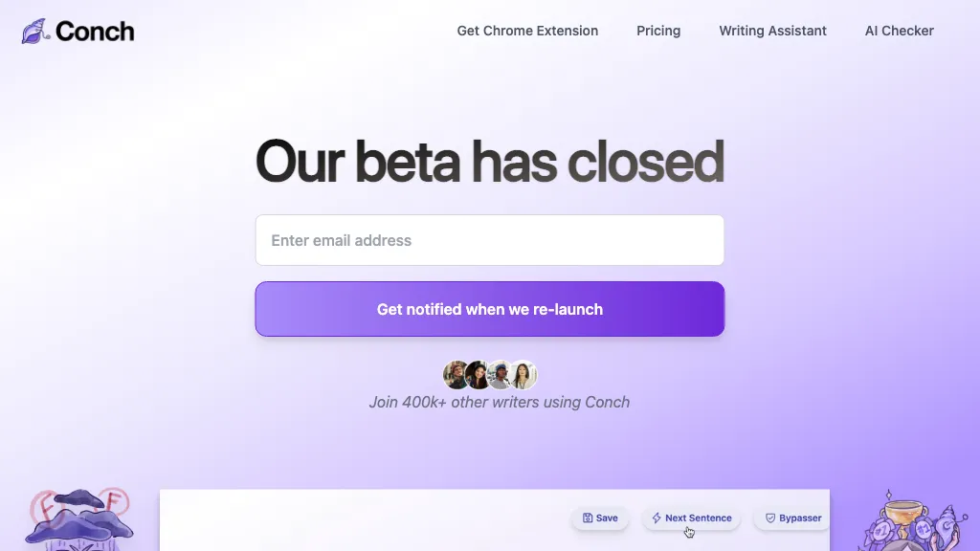Screen dimensions: 980x551
Task: Click the Bypasser shield icon
Action: tap(769, 518)
